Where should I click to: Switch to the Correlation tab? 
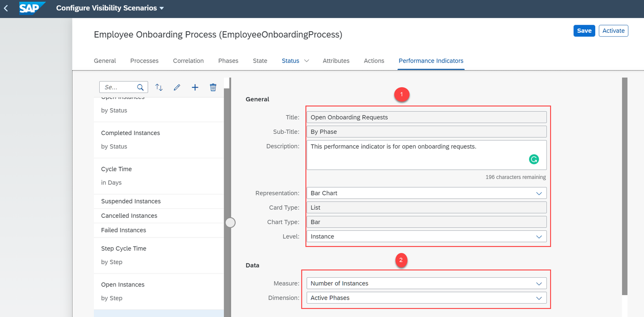point(188,61)
